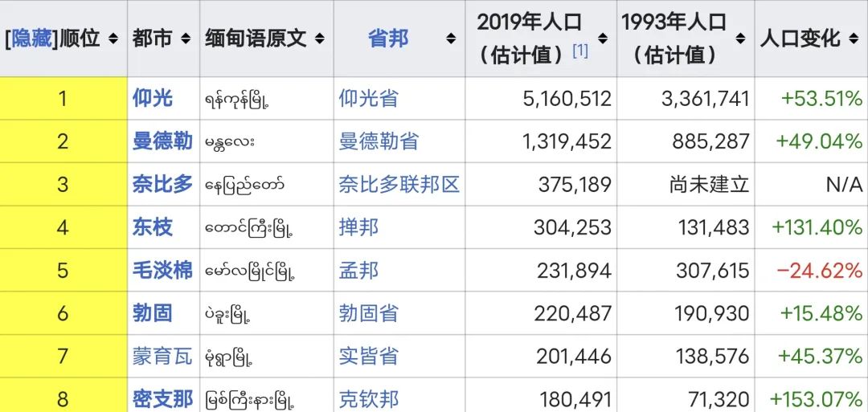The image size is (868, 412).
Task: Go to 东枝 city page
Action: [153, 227]
